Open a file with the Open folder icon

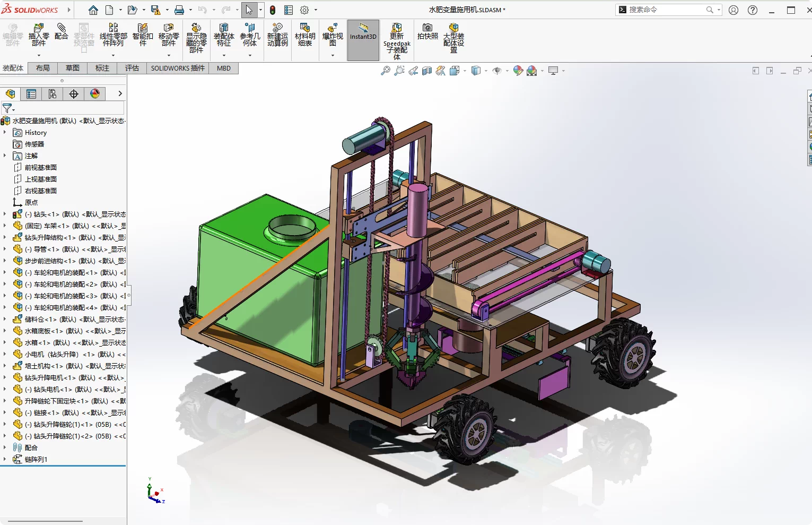coord(132,10)
